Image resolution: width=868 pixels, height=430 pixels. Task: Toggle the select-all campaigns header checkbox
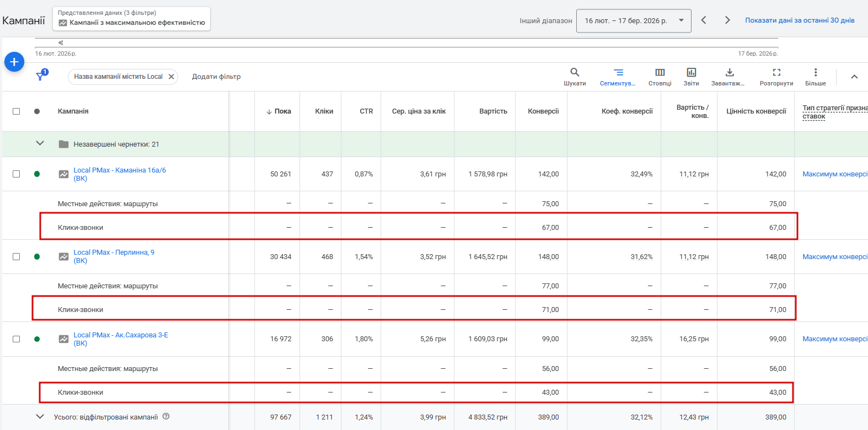click(x=16, y=111)
